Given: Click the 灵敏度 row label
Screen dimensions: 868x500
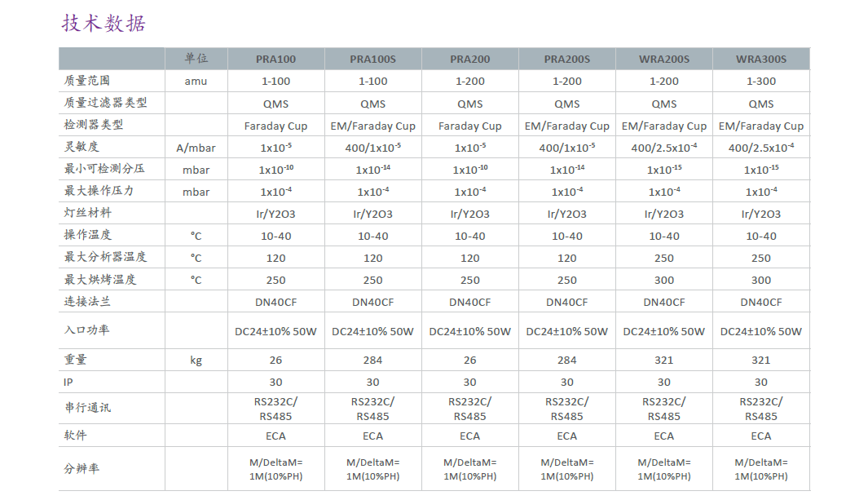Looking at the screenshot, I should [82, 147].
